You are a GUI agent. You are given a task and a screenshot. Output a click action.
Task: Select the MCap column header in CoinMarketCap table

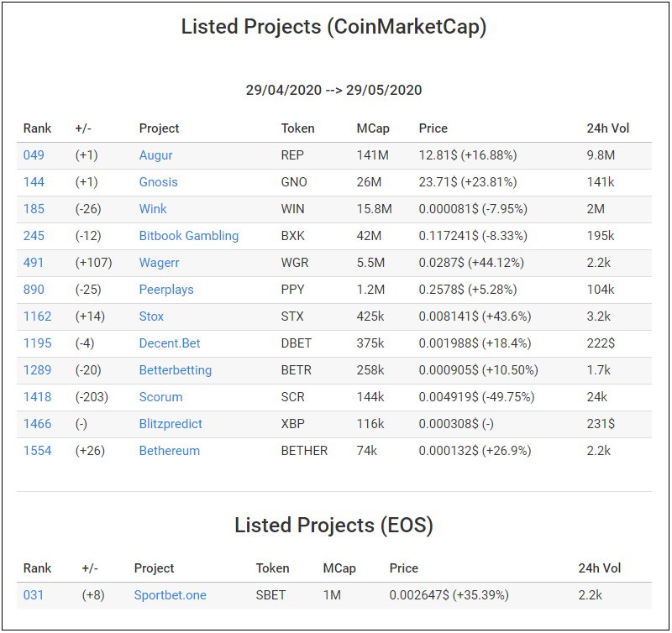tap(373, 128)
